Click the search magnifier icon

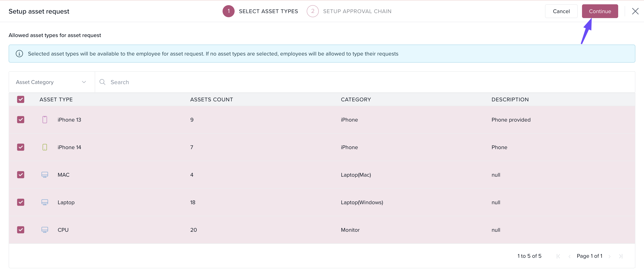pos(102,82)
